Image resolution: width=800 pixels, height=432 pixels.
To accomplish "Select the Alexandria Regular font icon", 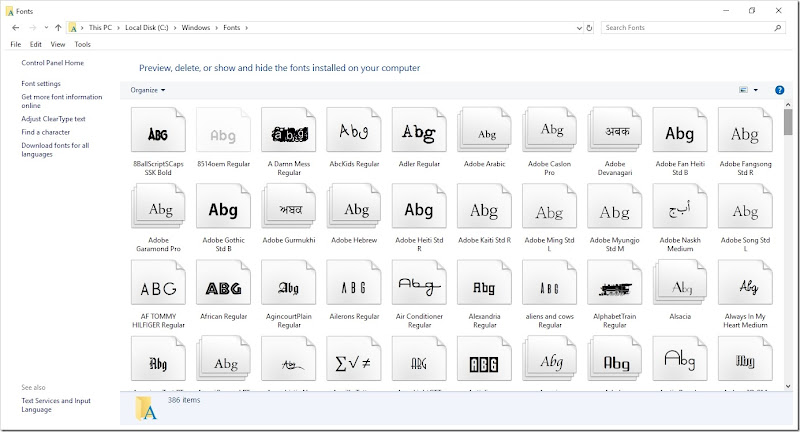I will click(485, 283).
